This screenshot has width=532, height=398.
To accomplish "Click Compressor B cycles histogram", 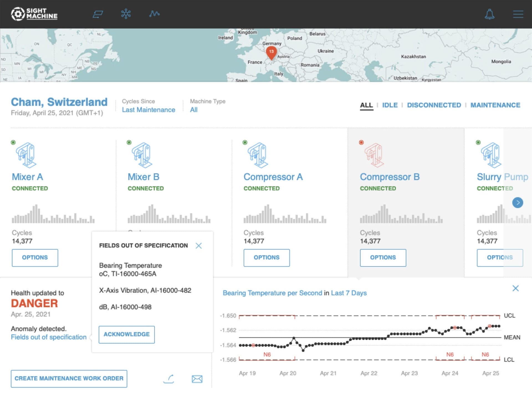I will [x=401, y=214].
